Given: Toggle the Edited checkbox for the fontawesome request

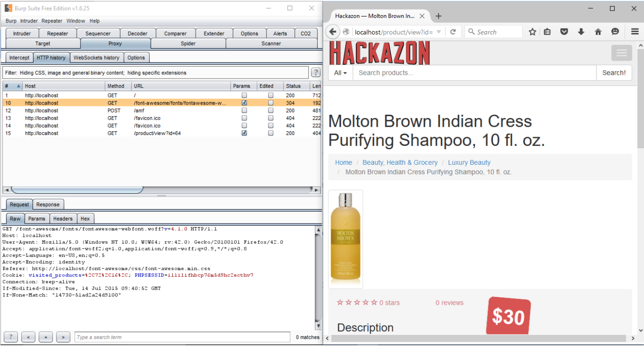Looking at the screenshot, I should [271, 103].
